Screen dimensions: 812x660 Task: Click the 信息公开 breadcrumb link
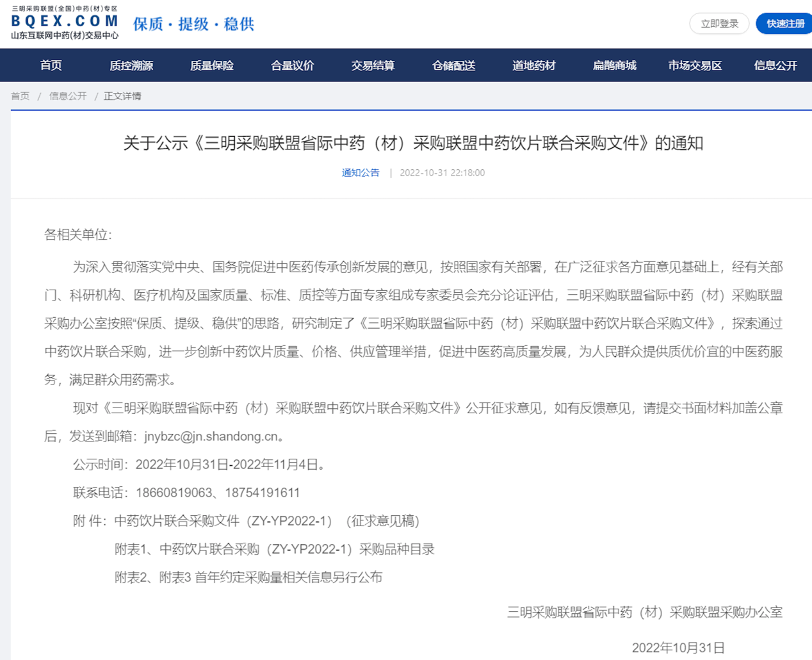(x=68, y=96)
